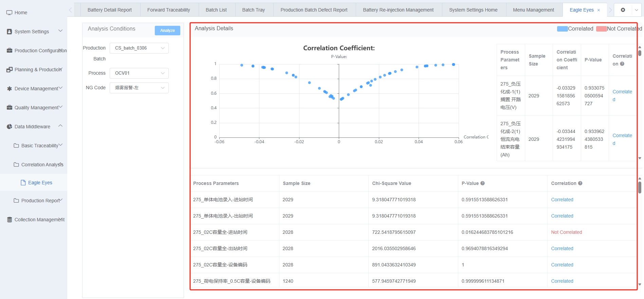Click the Chi-Square Value column header

click(391, 183)
